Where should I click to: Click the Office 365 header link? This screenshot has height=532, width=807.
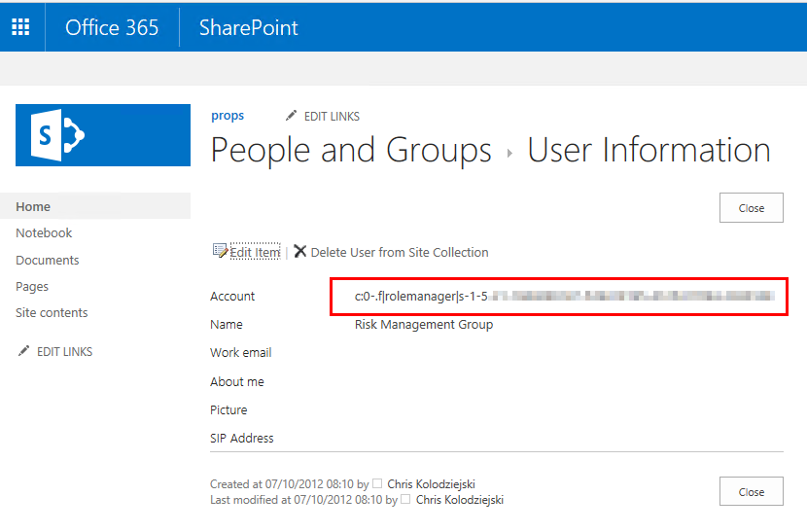click(112, 27)
